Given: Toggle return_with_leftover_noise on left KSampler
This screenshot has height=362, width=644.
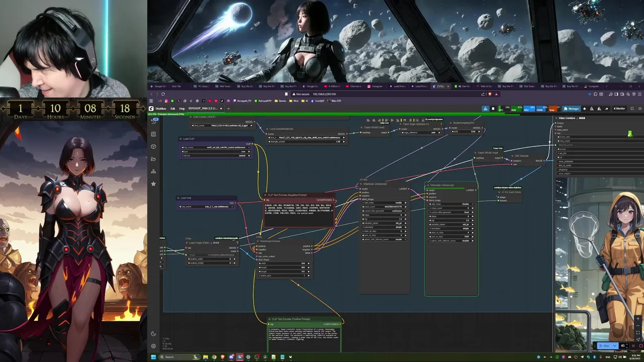Looking at the screenshot, I should pos(384,239).
